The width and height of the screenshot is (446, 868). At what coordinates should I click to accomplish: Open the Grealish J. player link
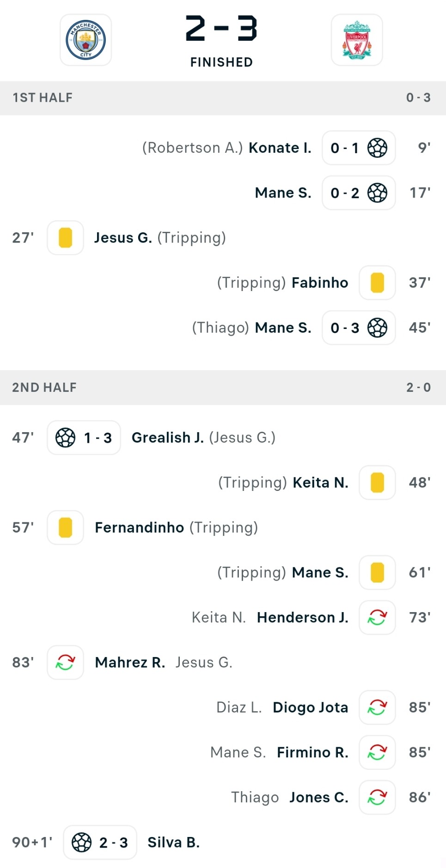(168, 438)
